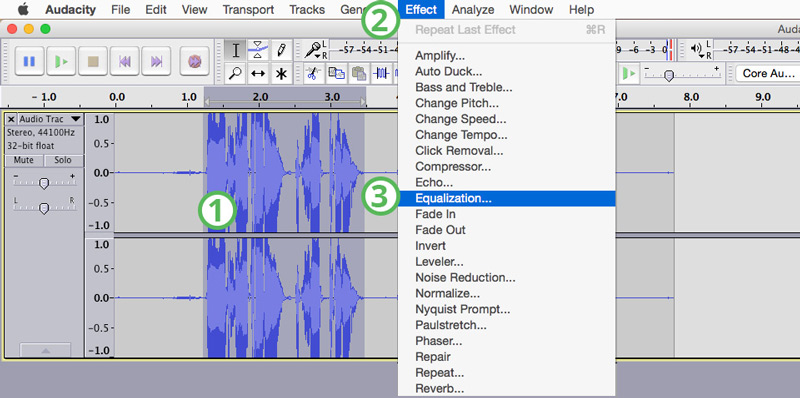Select the Envelope tool

(x=258, y=51)
